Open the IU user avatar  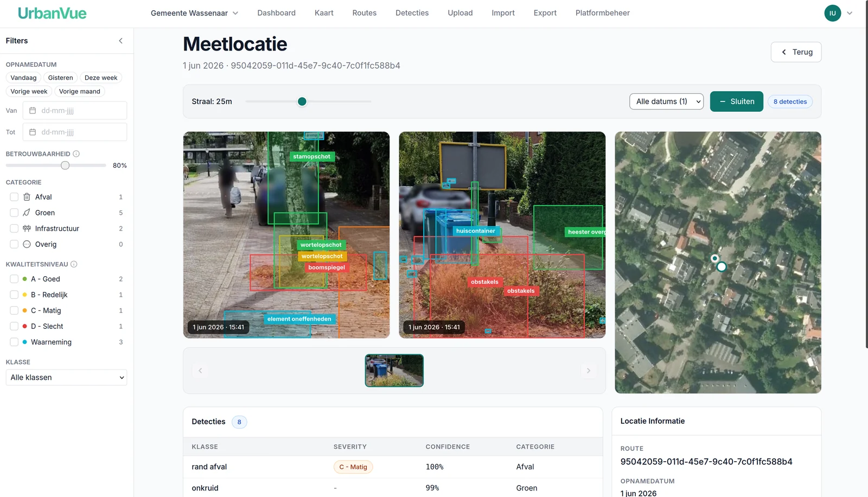coord(833,13)
